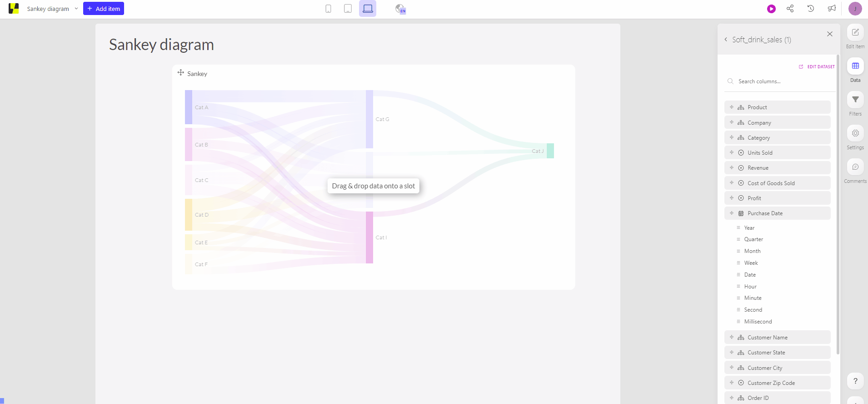Open the share dashboard icon
The width and height of the screenshot is (868, 404).
click(x=790, y=9)
